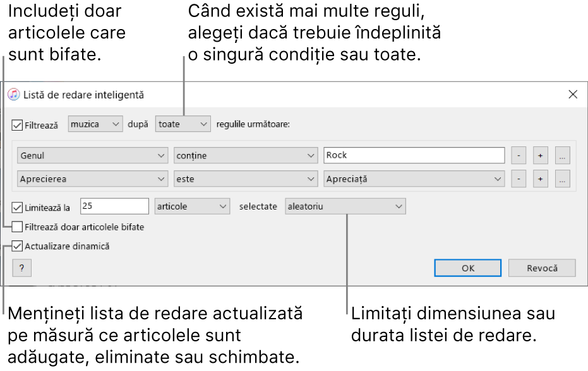Screen dimensions: 588x371
Task: Confirm the playlist with OK
Action: click(x=467, y=268)
